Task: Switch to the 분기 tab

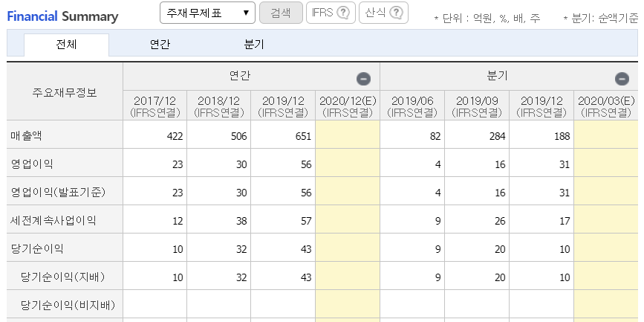Action: pyautogui.click(x=254, y=45)
